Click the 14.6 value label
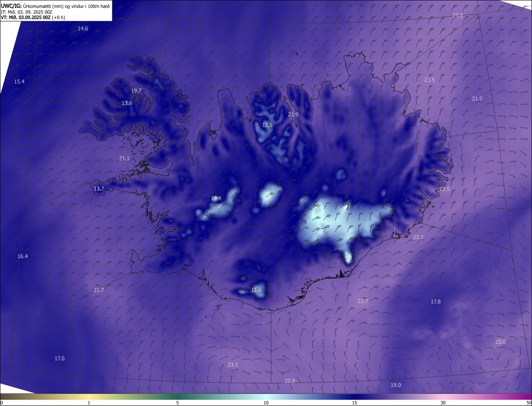This screenshot has height=406, width=532. coord(83,29)
